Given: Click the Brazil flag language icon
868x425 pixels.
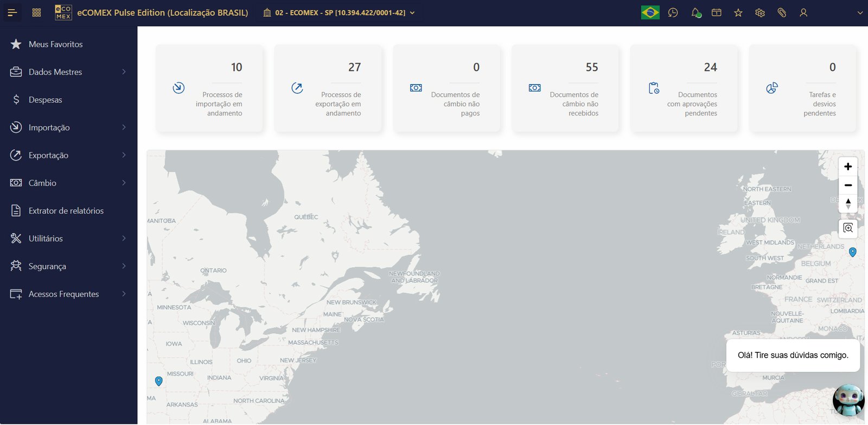Looking at the screenshot, I should pyautogui.click(x=650, y=12).
